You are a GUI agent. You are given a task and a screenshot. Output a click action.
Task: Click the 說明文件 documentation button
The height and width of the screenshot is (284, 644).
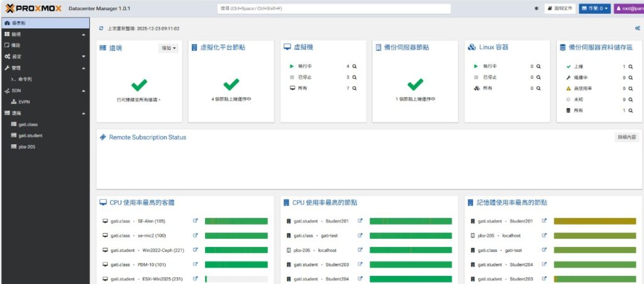(x=560, y=9)
